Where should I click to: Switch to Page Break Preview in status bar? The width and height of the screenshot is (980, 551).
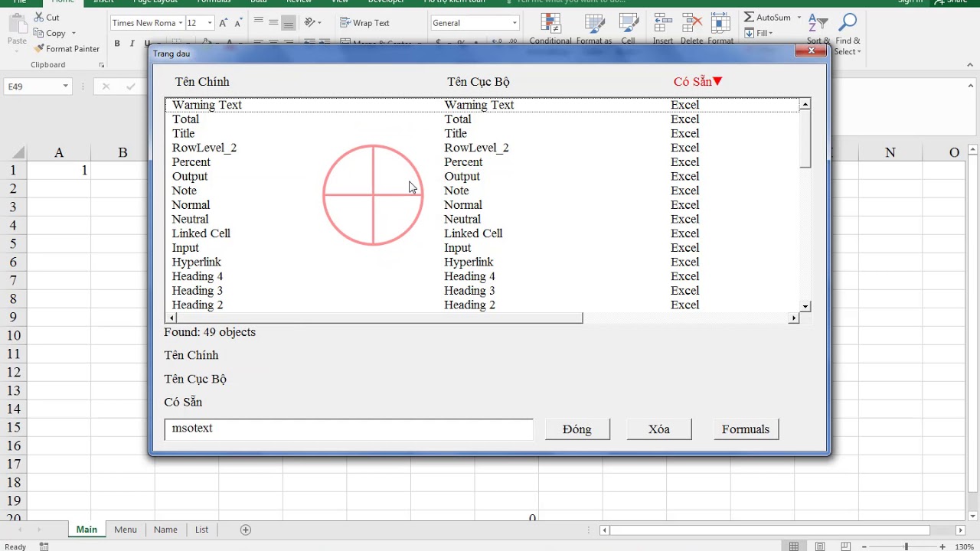845,546
